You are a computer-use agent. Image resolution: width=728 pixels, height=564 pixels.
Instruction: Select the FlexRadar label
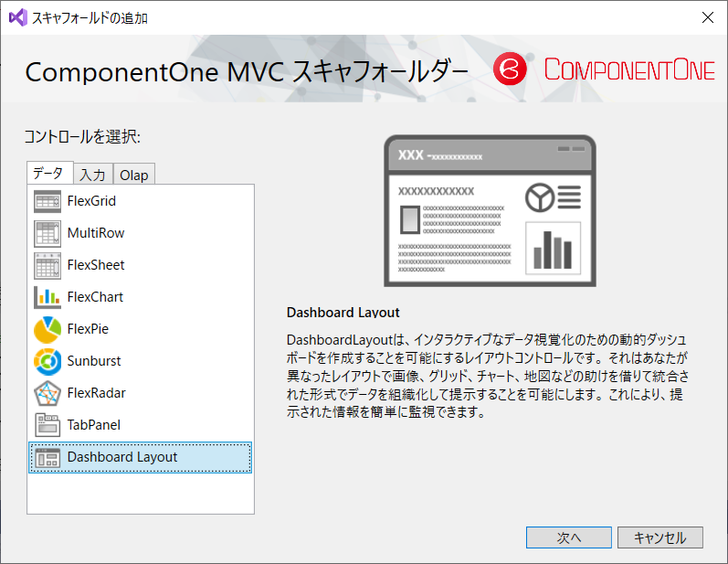(97, 393)
